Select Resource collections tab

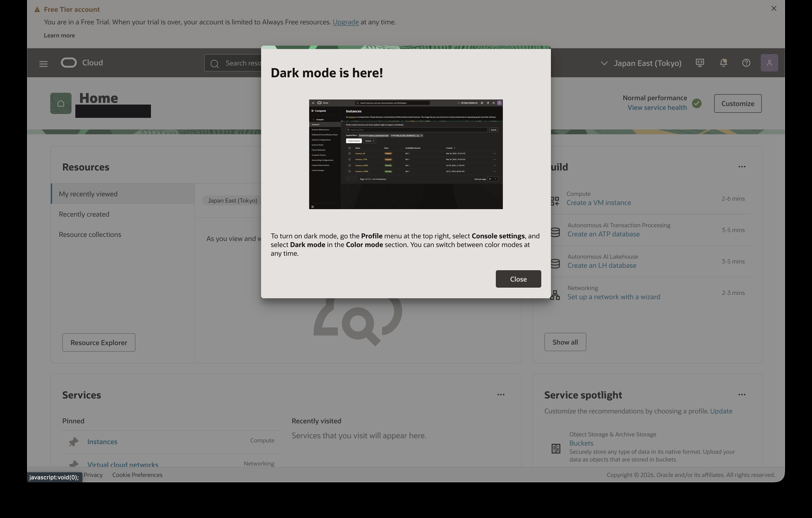pyautogui.click(x=123, y=234)
